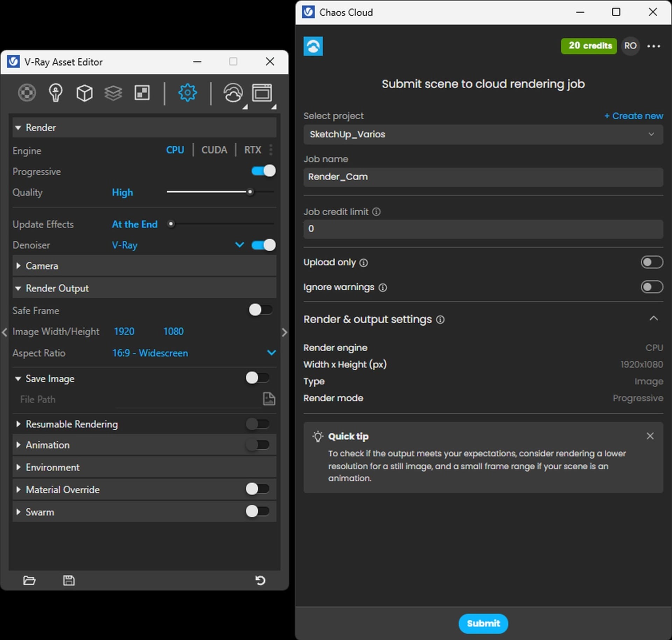Drag the Quality render slider

[250, 192]
